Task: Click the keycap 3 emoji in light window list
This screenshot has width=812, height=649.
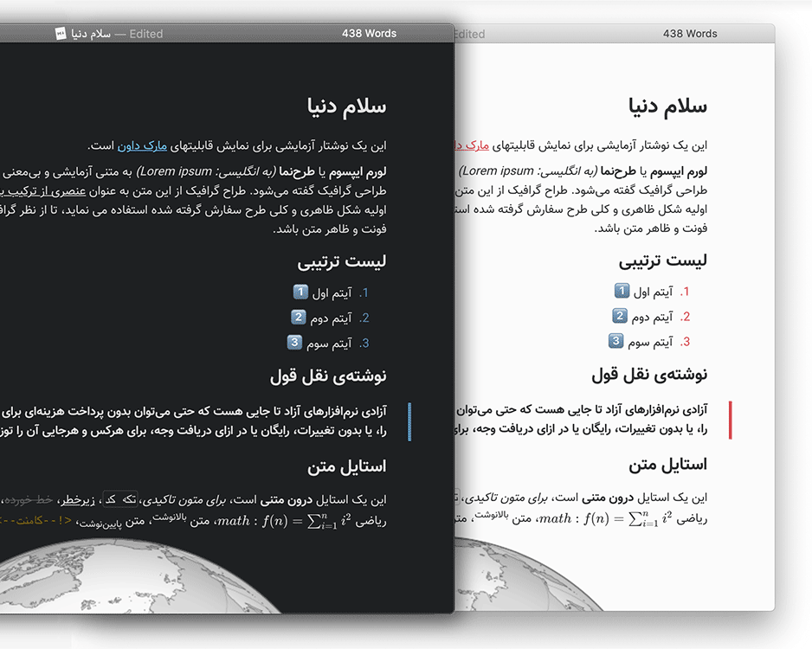Action: 615,341
